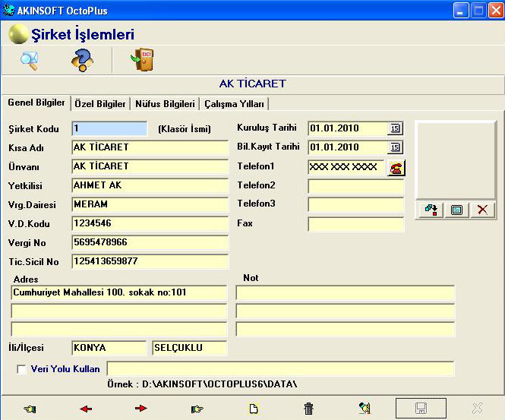Click the third Not line field
Viewport: 505px width, 420px height.
click(x=346, y=330)
